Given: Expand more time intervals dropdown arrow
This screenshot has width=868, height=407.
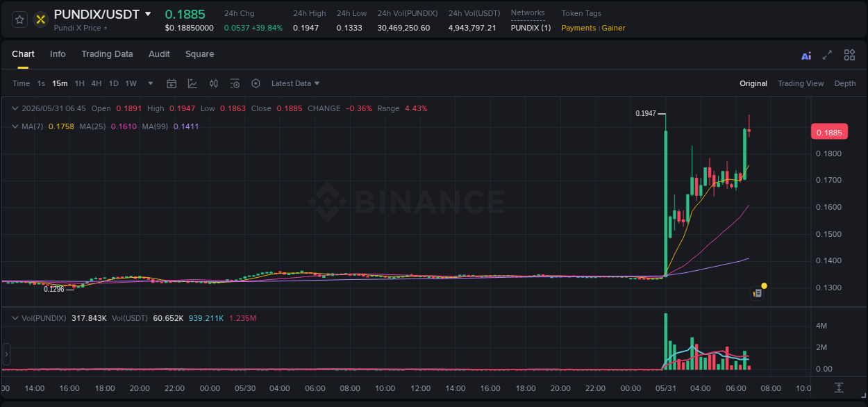Looking at the screenshot, I should (x=151, y=83).
